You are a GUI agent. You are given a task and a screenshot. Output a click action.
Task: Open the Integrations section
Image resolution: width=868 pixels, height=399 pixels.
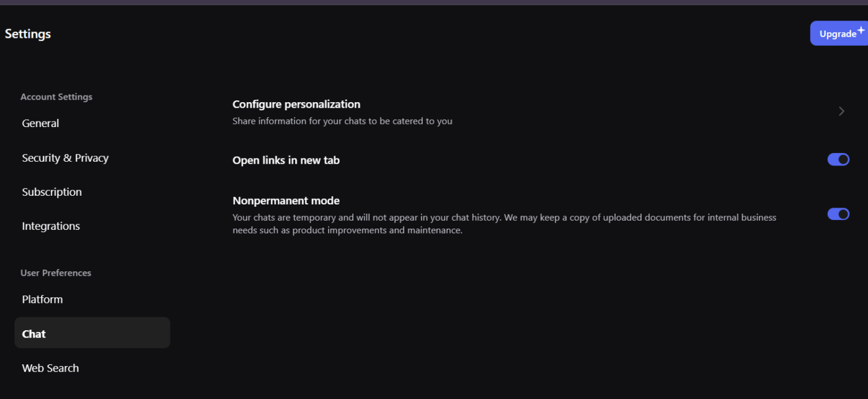50,226
